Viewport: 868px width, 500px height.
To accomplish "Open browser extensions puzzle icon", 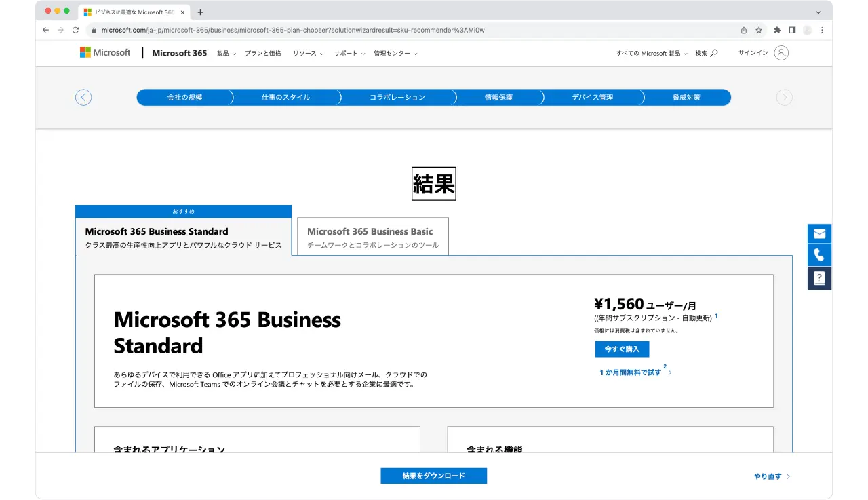I will pyautogui.click(x=777, y=30).
